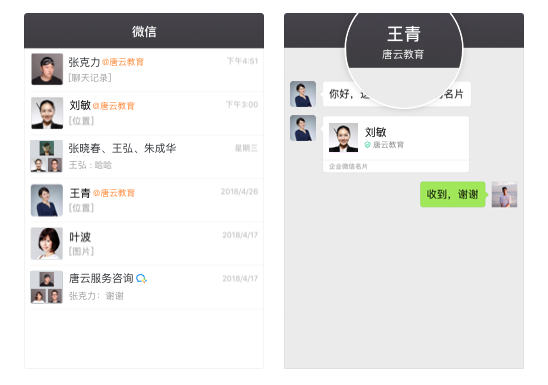
Task: Click date 2018/4/26
Action: pyautogui.click(x=239, y=191)
